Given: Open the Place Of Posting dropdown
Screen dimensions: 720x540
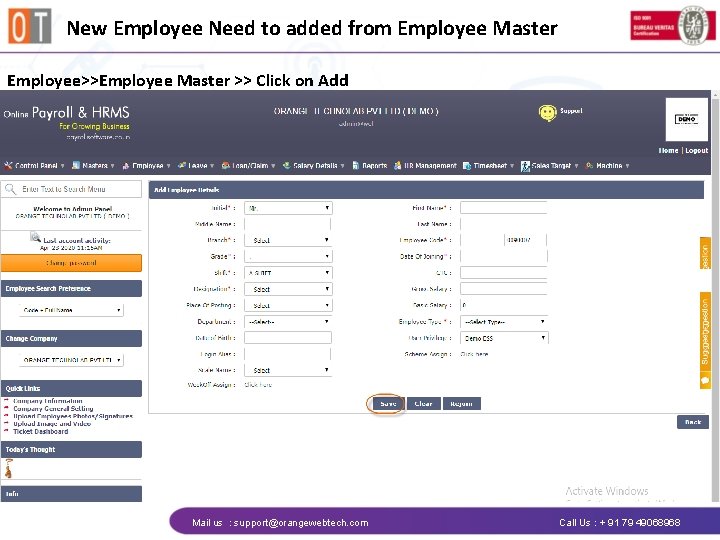Looking at the screenshot, I should (288, 305).
